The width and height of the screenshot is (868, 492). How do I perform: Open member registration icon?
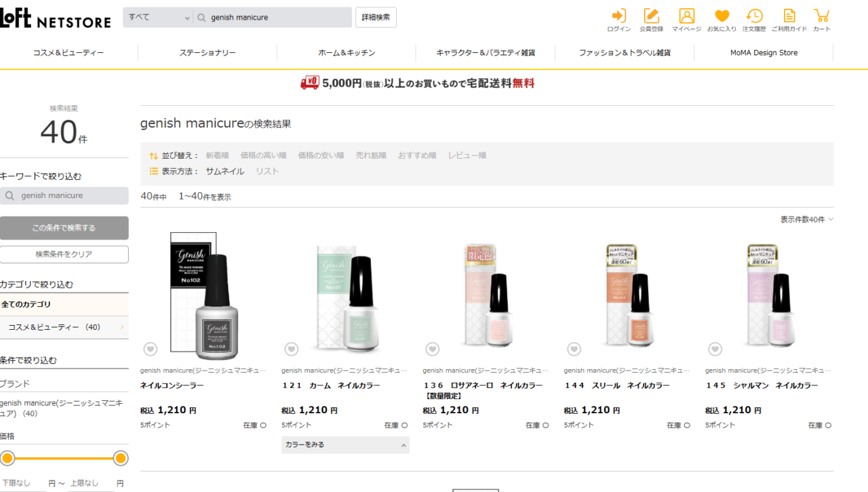(651, 20)
